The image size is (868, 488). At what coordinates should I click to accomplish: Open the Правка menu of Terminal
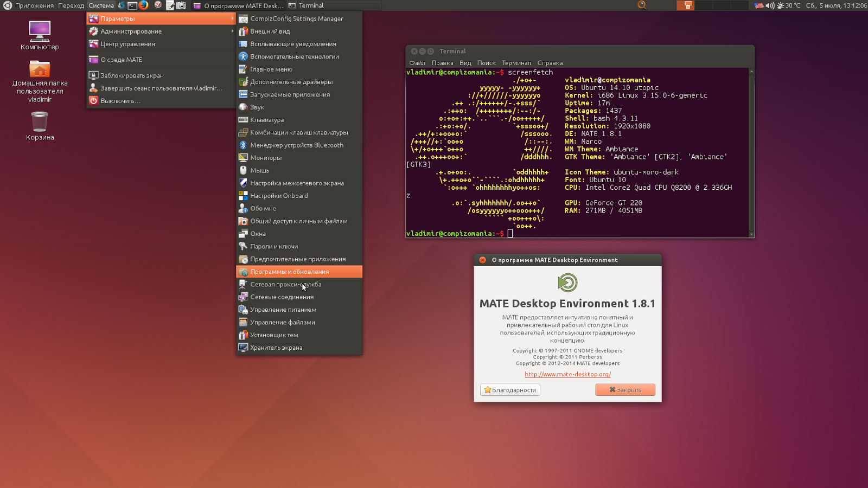click(442, 63)
